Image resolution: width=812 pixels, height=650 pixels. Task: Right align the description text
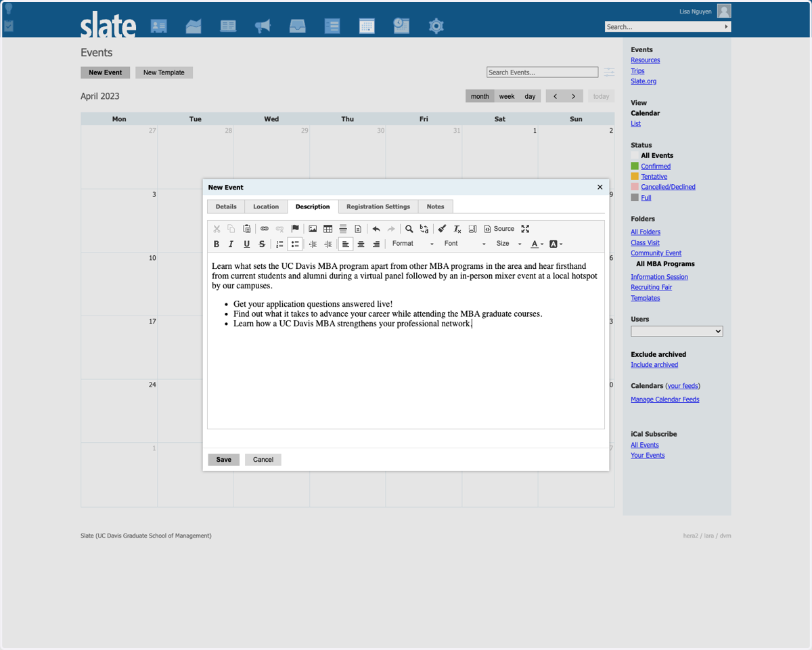click(376, 244)
